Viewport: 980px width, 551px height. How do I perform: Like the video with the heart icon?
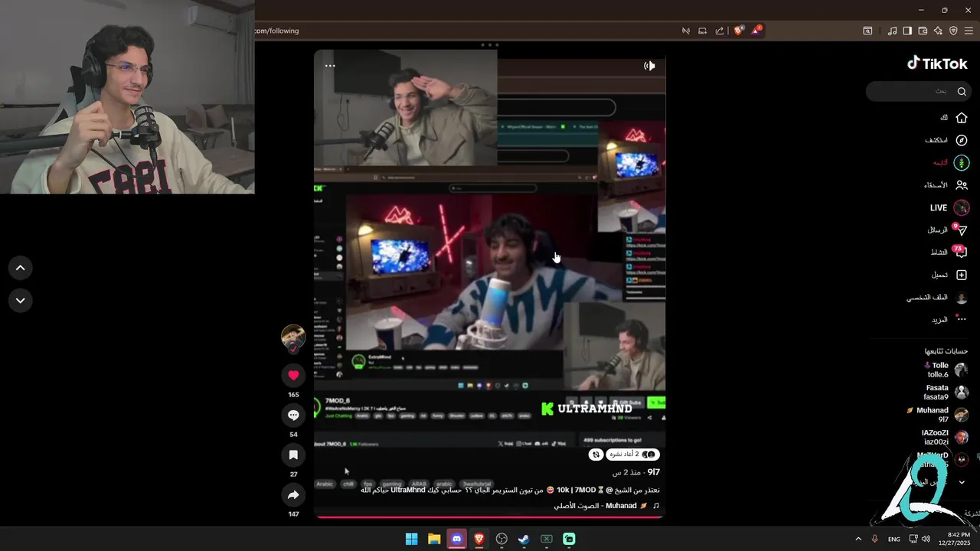293,375
